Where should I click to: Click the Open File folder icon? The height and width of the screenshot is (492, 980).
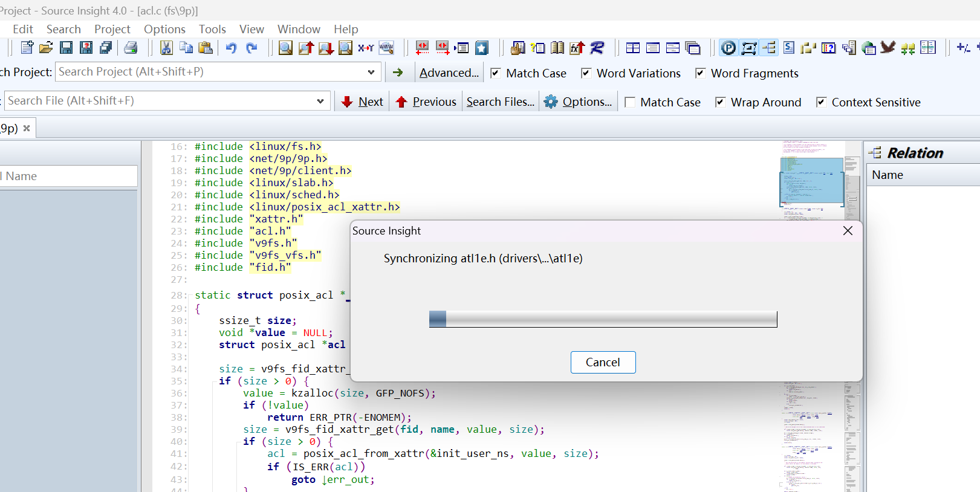[x=46, y=48]
